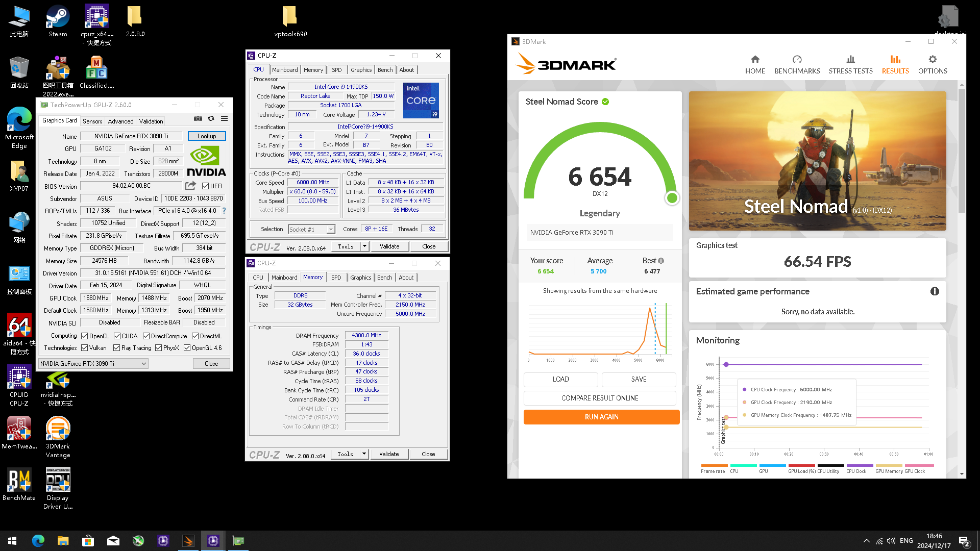Click the Steel Nomad preview thumbnail
This screenshot has height=551, width=980.
click(x=817, y=161)
